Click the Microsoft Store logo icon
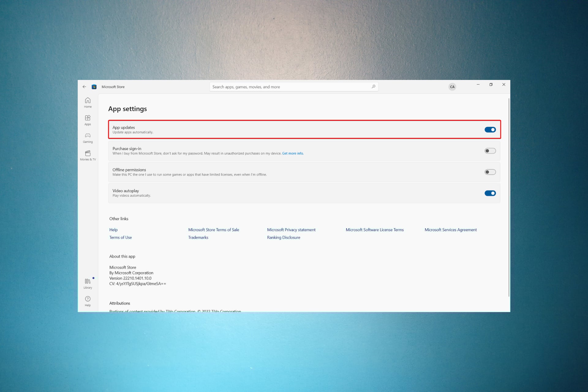588x392 pixels. [x=94, y=87]
